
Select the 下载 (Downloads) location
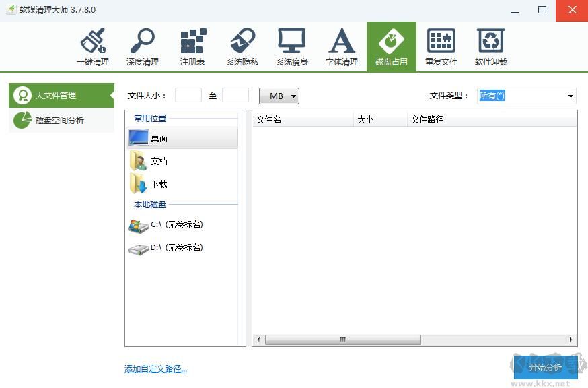coord(159,184)
